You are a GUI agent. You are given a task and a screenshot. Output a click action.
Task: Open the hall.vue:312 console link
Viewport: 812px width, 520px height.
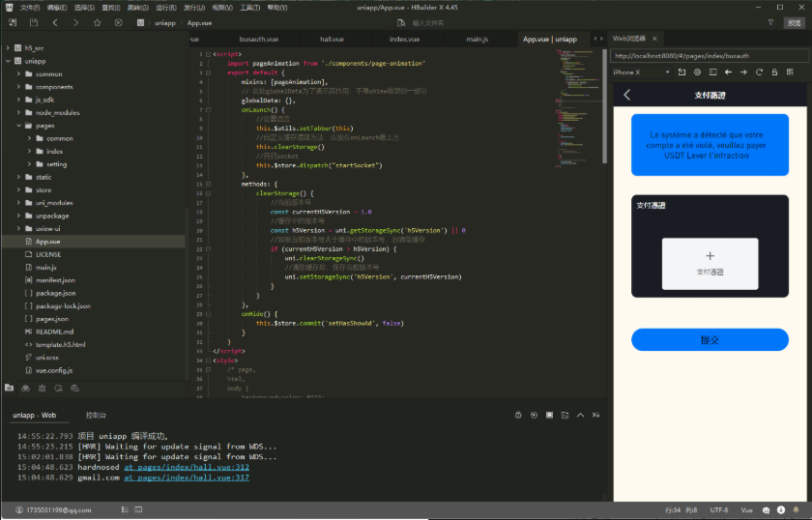coord(187,467)
